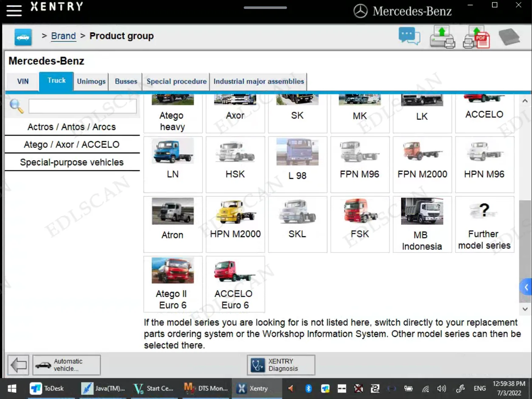
Task: Choose Special-purpose vehicles category
Action: [72, 162]
